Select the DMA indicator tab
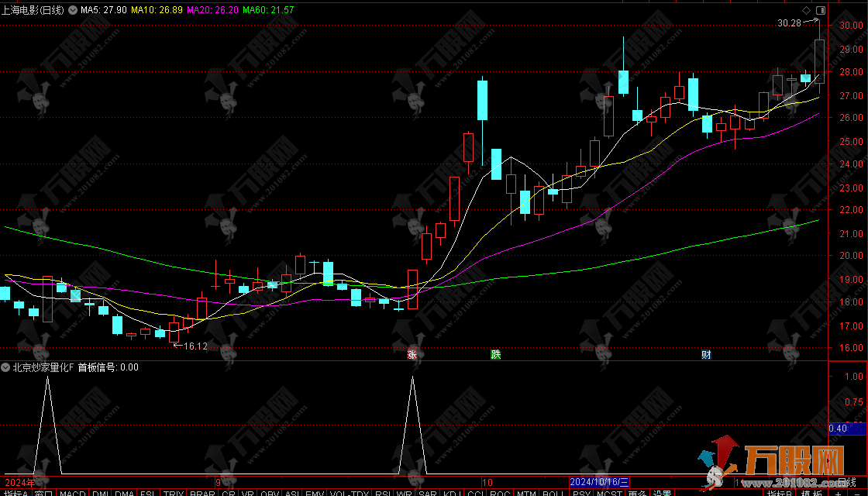The width and height of the screenshot is (868, 496). (x=125, y=493)
